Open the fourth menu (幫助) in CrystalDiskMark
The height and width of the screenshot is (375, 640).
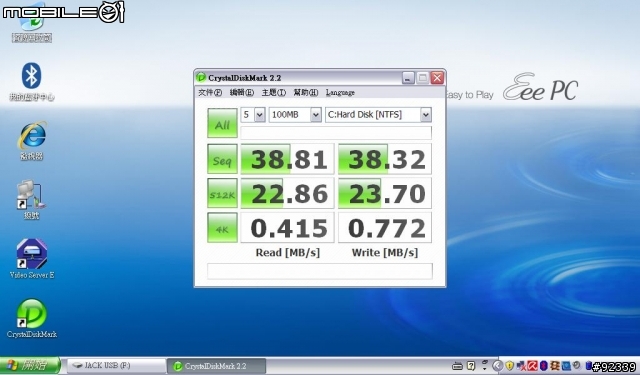tap(306, 93)
